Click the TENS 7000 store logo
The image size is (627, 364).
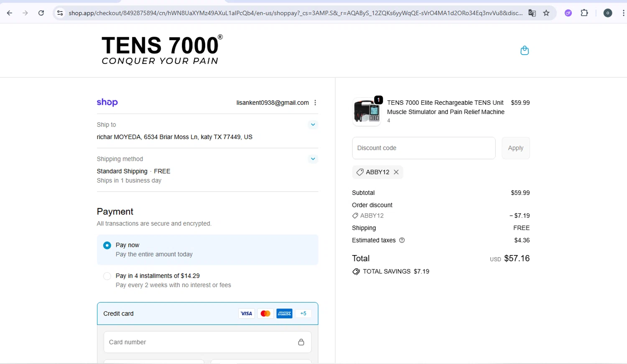pos(162,50)
